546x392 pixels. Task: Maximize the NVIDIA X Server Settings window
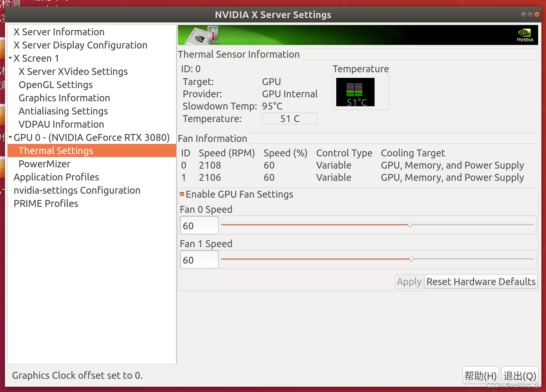coord(530,15)
